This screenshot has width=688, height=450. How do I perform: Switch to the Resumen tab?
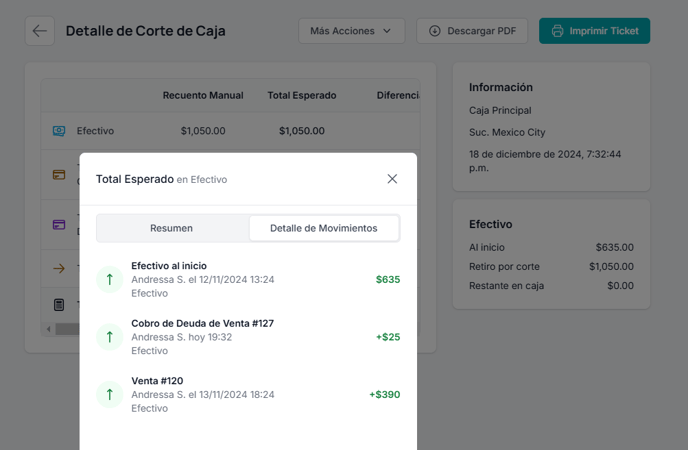click(x=172, y=228)
